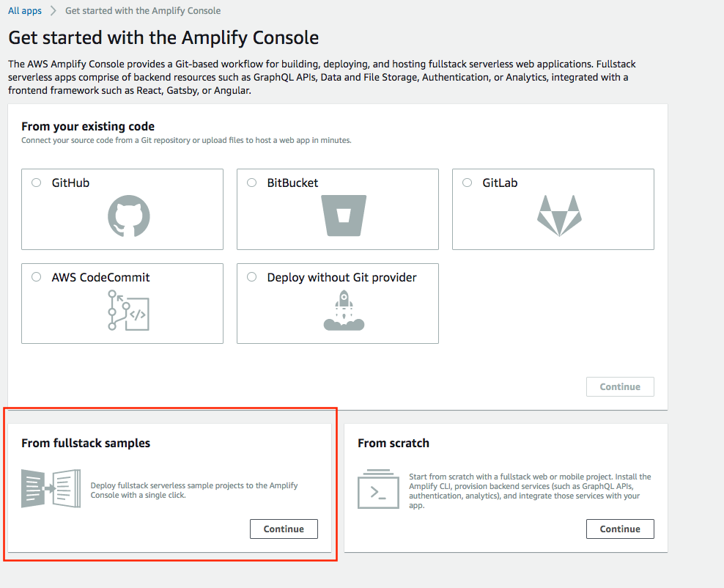The image size is (724, 588).
Task: Click the From fullstack samples heading
Action: coord(86,443)
